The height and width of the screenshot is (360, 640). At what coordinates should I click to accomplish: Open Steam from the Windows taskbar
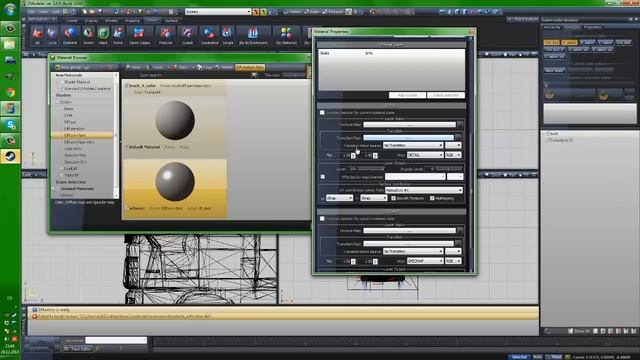(x=10, y=156)
